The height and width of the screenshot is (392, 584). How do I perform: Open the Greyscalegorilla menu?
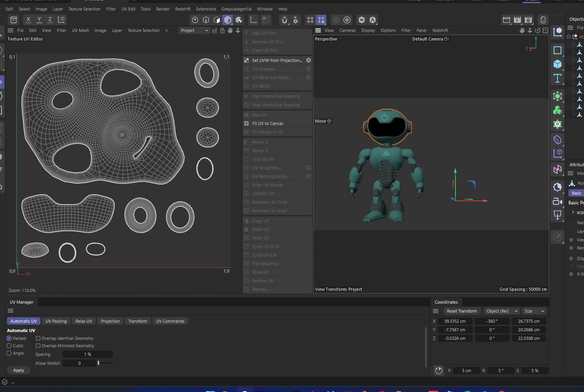tap(236, 9)
